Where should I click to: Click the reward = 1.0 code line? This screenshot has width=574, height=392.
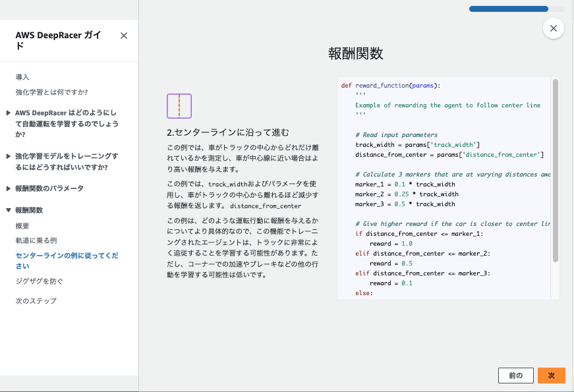tap(391, 244)
